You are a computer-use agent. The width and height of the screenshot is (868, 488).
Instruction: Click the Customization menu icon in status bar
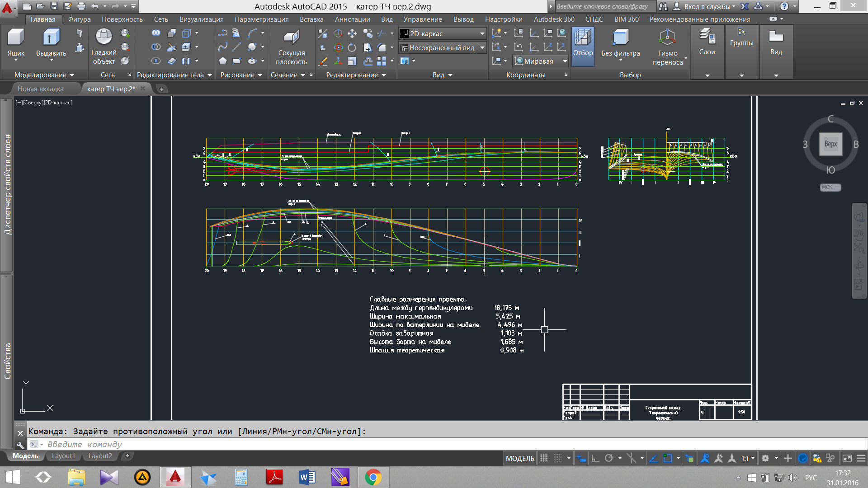point(861,458)
